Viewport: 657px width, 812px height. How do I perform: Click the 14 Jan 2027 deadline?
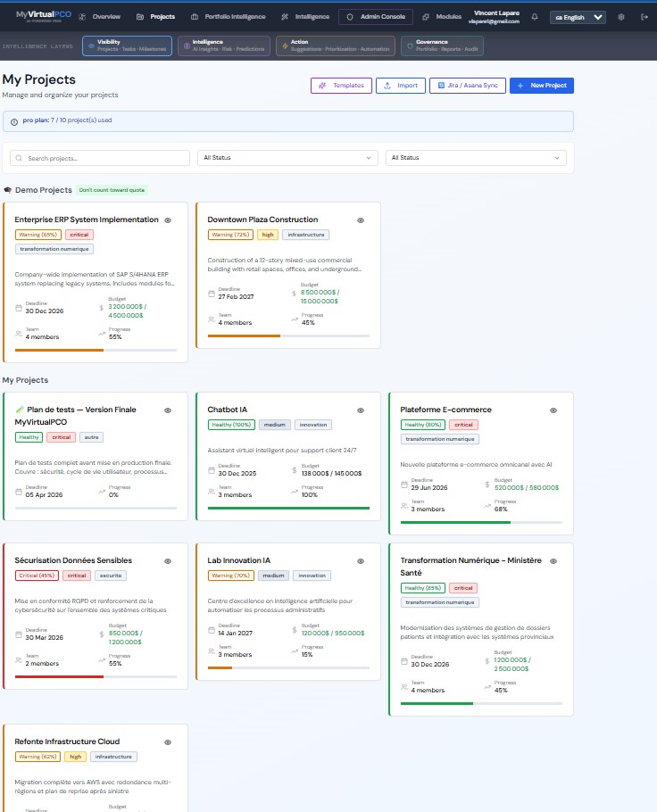click(236, 633)
